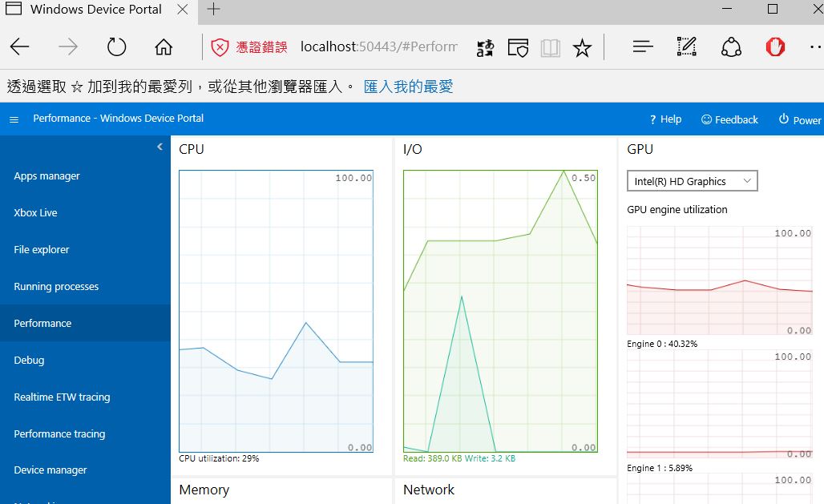824x504 pixels.
Task: Click the GPU Engine 1 utilization graph
Action: [720, 404]
